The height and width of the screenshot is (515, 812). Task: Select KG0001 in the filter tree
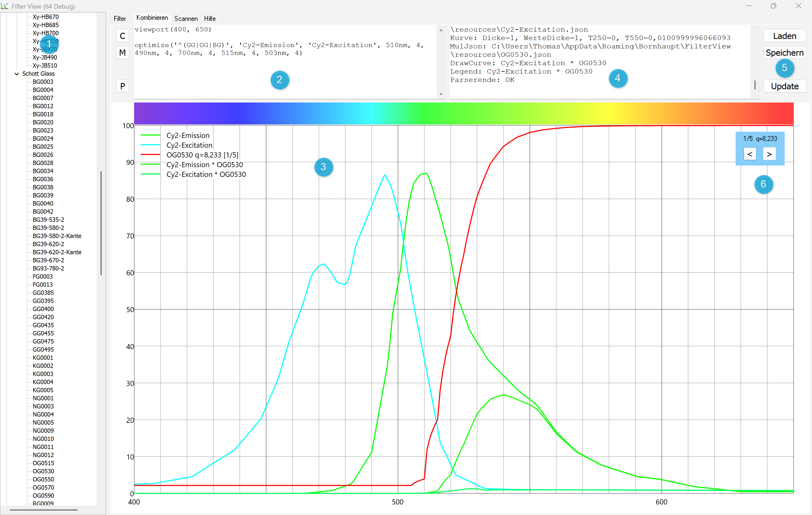point(43,358)
